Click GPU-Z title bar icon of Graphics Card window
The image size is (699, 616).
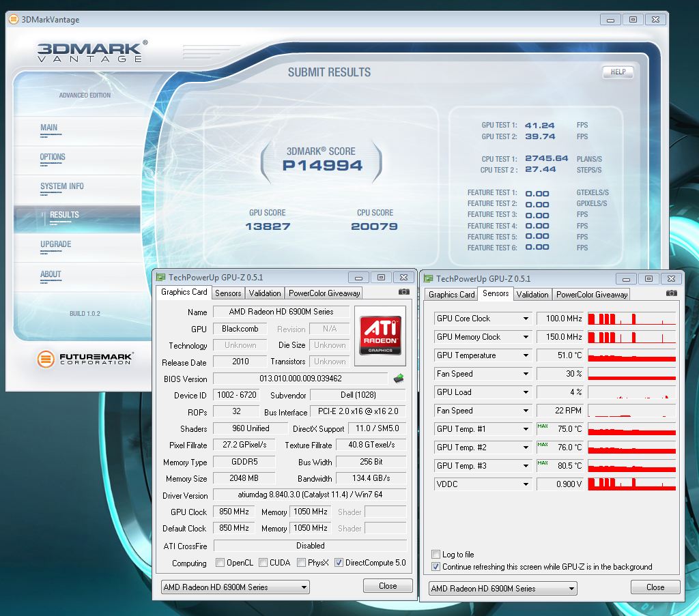point(161,278)
